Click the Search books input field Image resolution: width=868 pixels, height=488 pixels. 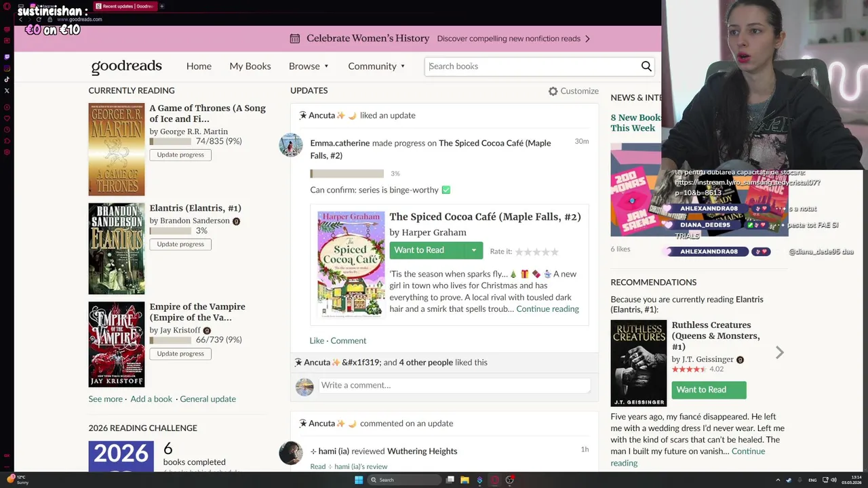[x=532, y=66]
